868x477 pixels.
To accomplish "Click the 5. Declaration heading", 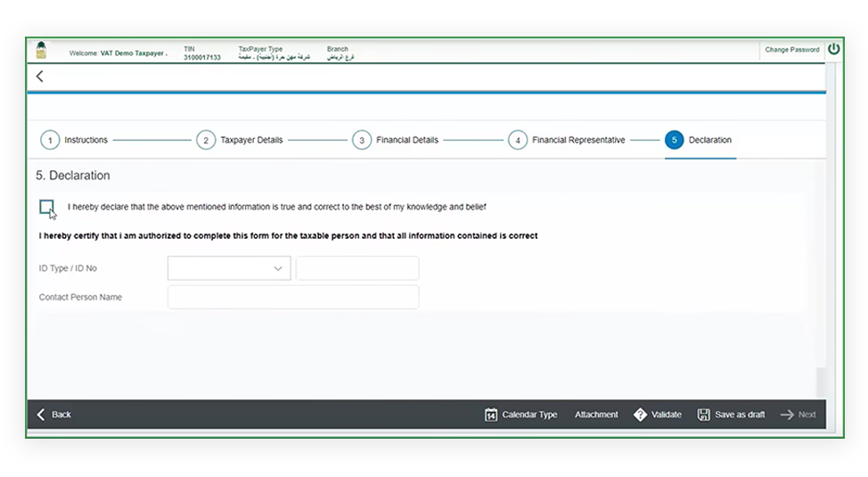I will click(x=73, y=176).
